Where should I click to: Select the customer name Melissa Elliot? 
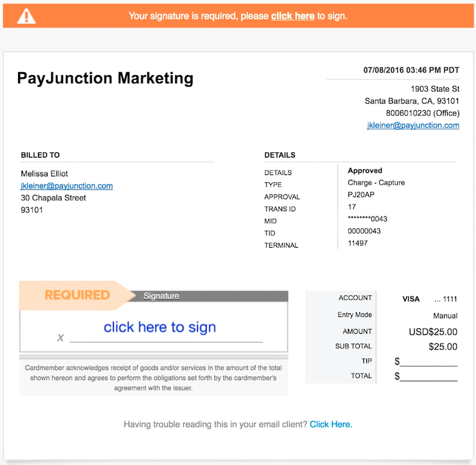45,173
